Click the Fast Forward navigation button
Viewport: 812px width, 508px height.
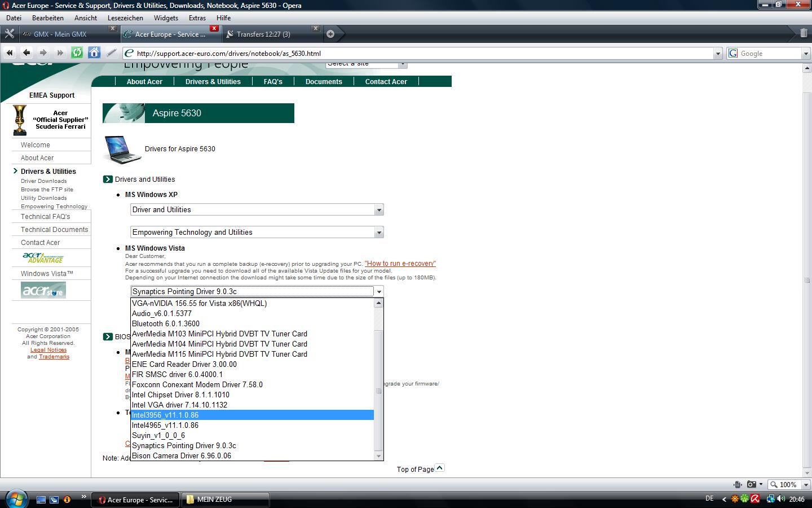[60, 53]
